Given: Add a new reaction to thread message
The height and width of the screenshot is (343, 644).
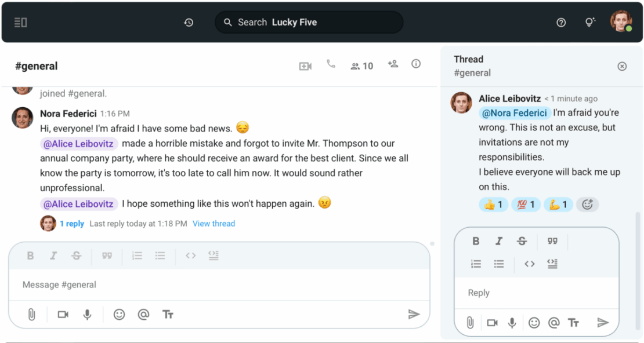Looking at the screenshot, I should coord(587,205).
